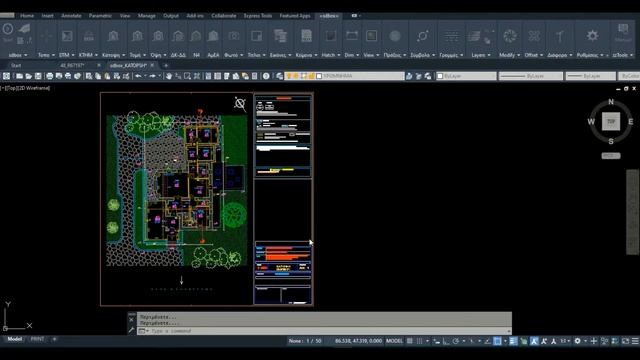Click the Κείμενο text ribbon icon
Viewport: 640px width, 360px height.
pos(306,36)
